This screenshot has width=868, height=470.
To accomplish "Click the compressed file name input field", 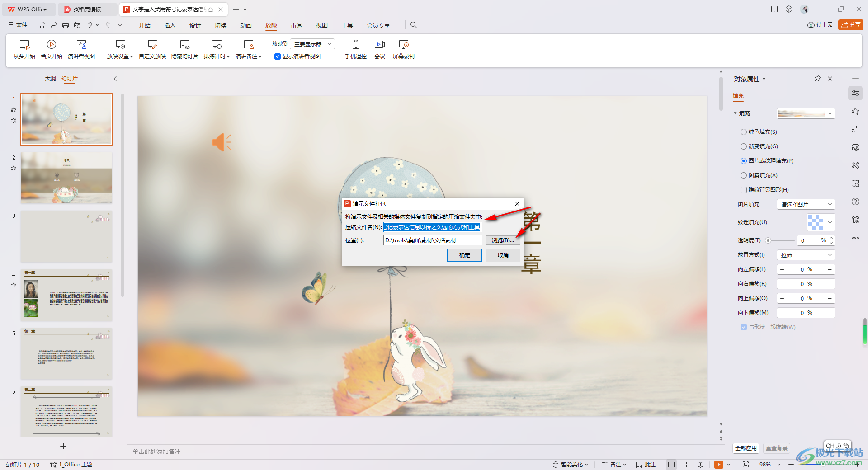I will [433, 227].
